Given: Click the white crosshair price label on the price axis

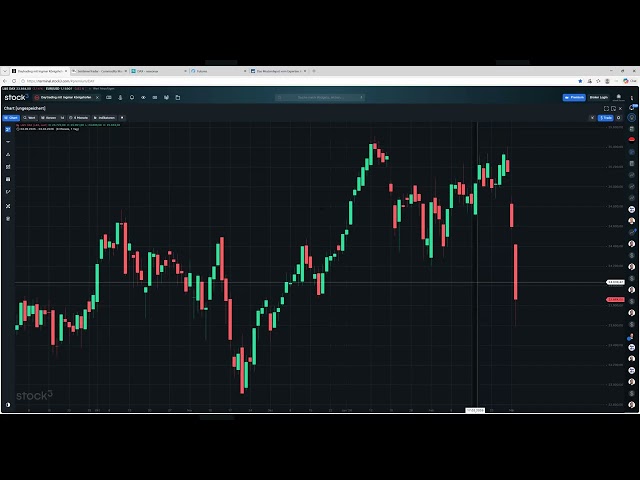Looking at the screenshot, I should 615,282.
